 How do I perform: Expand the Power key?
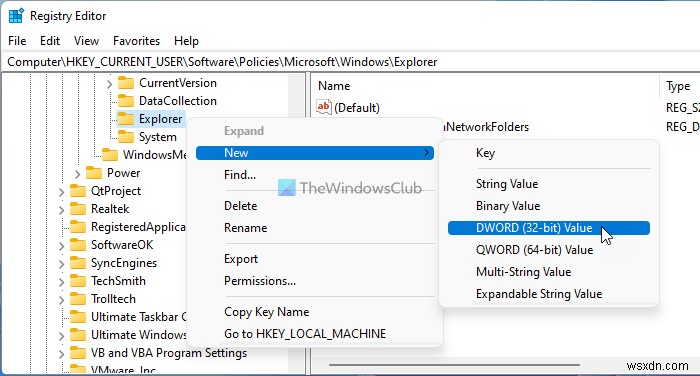(x=77, y=173)
